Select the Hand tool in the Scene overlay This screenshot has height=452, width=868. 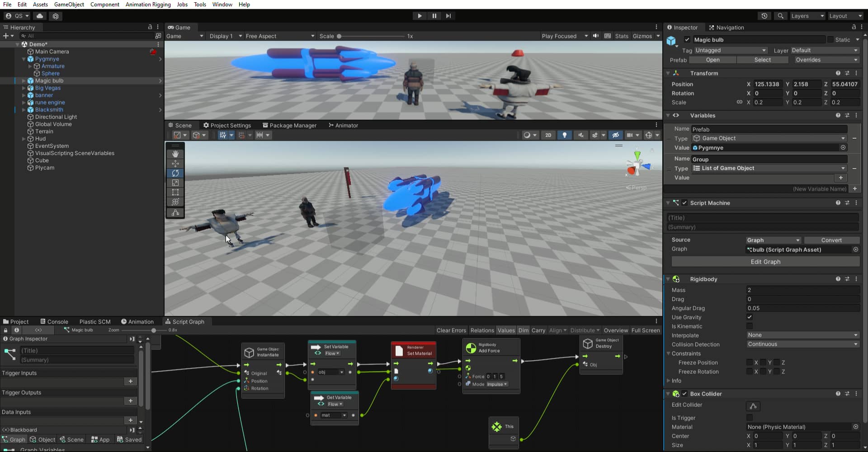tap(175, 154)
